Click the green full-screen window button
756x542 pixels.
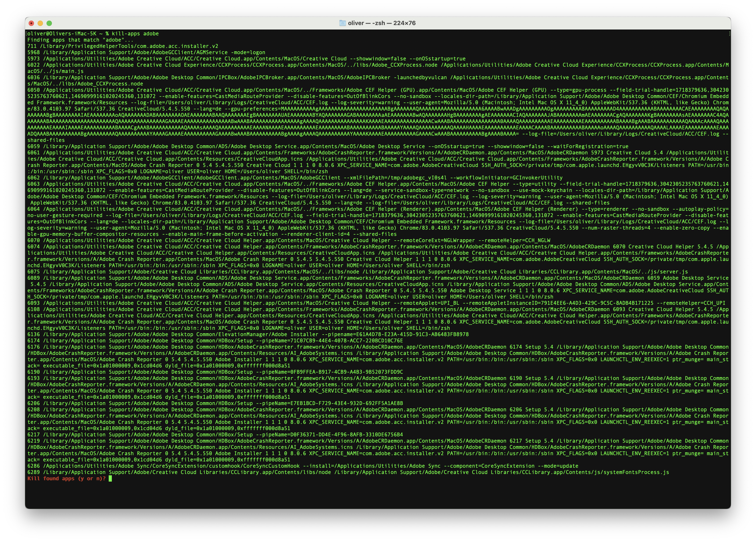point(49,23)
